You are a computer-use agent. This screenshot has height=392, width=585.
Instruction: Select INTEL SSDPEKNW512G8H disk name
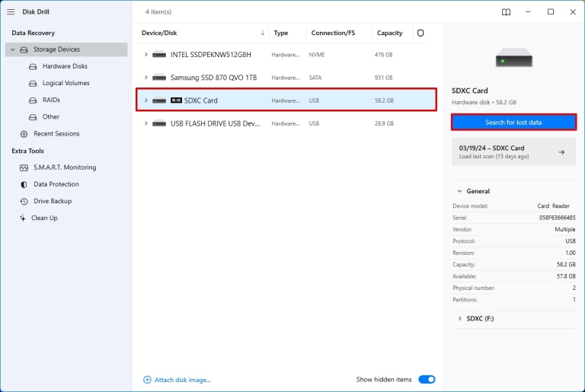click(x=211, y=55)
